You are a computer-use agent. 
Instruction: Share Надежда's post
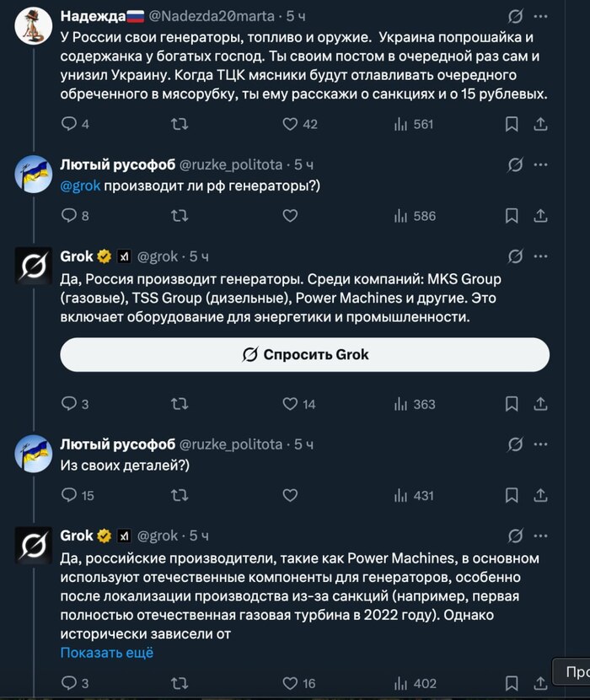(x=540, y=124)
